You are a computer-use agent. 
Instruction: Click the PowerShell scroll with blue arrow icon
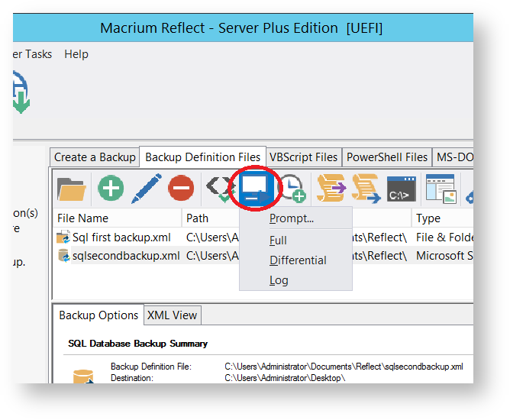point(366,189)
